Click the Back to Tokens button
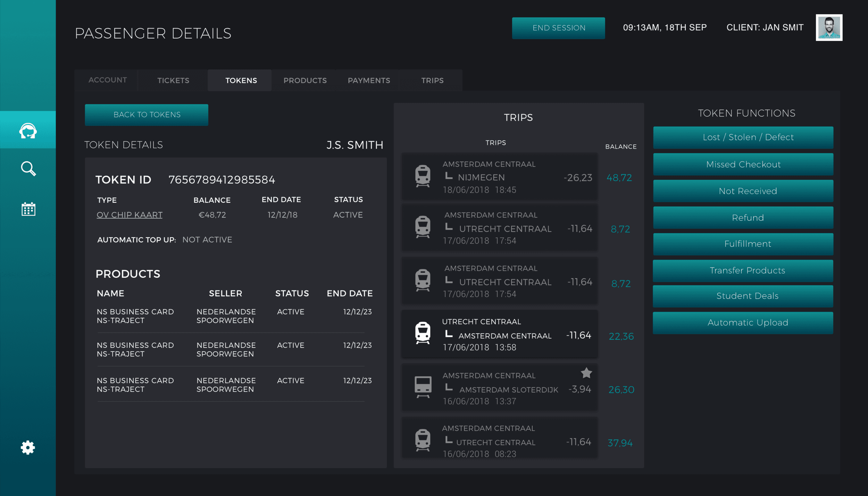 coord(147,115)
